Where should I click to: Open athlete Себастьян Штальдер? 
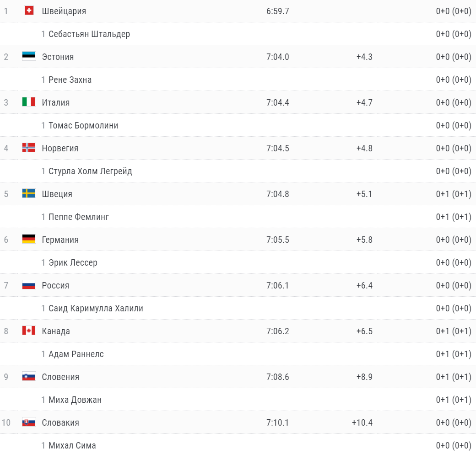[89, 34]
